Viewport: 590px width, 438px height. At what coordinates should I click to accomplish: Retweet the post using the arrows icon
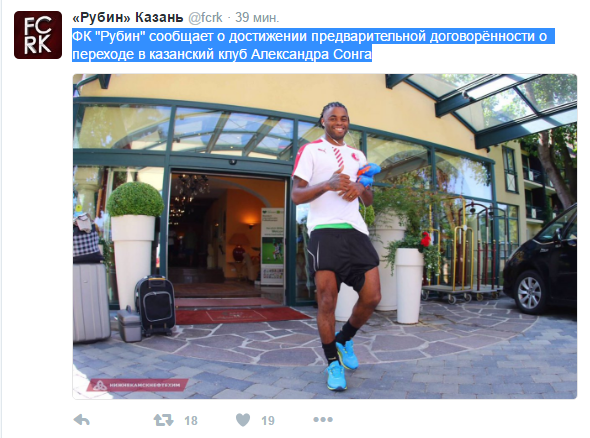click(163, 420)
